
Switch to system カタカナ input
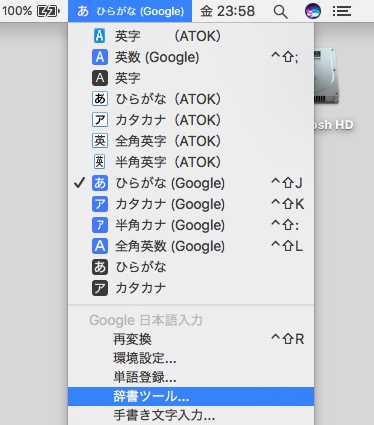(191, 288)
